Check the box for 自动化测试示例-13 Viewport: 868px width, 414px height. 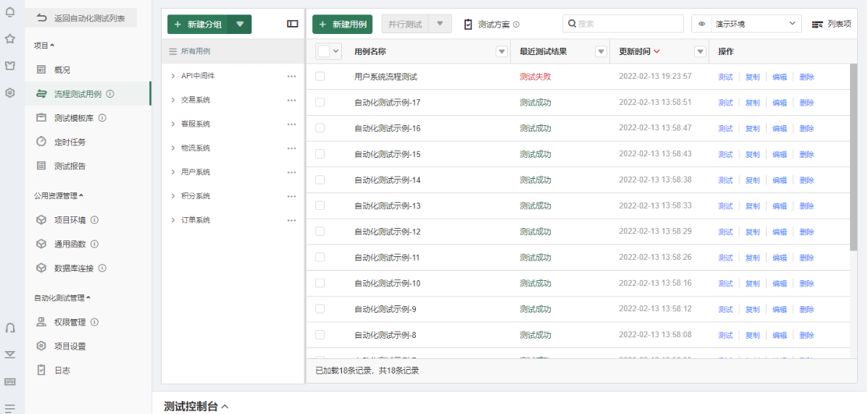pyautogui.click(x=320, y=206)
